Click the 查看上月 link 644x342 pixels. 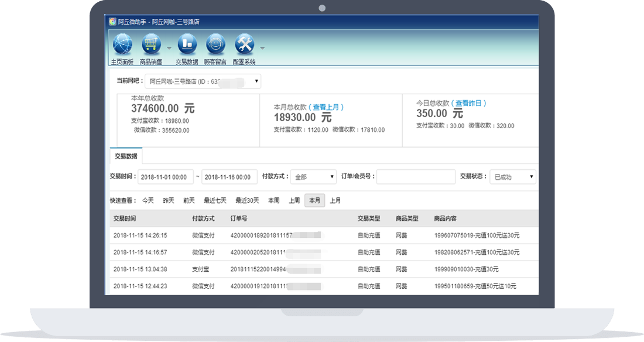(328, 107)
